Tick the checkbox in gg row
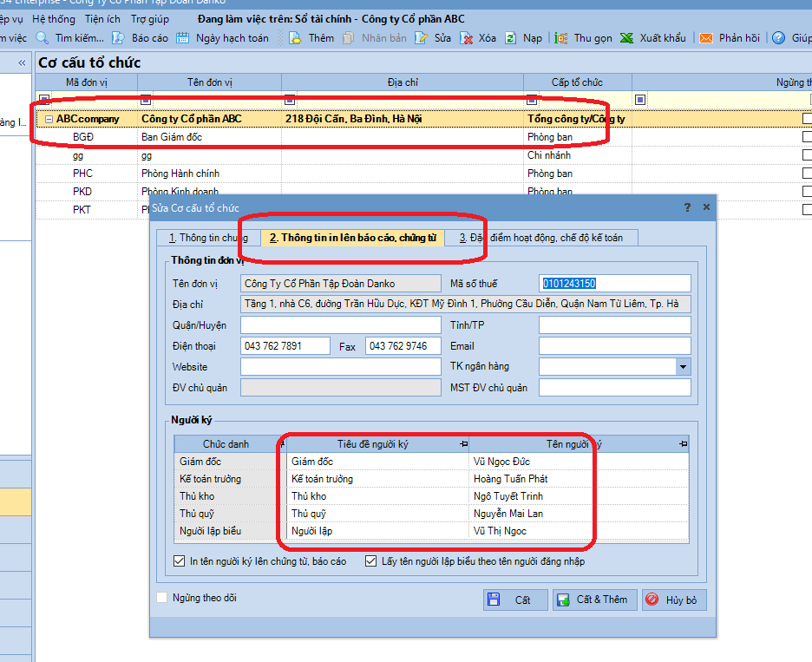This screenshot has height=662, width=812. tap(807, 155)
